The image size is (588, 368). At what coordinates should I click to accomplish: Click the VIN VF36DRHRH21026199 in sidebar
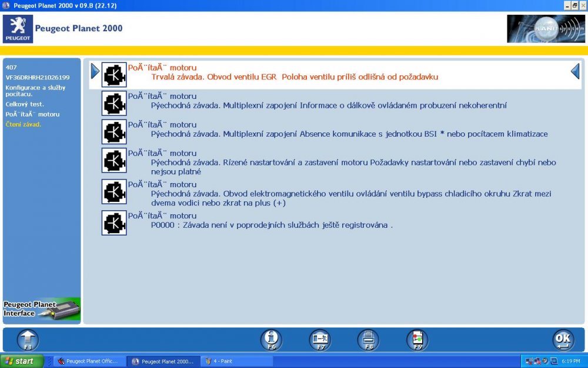point(38,77)
